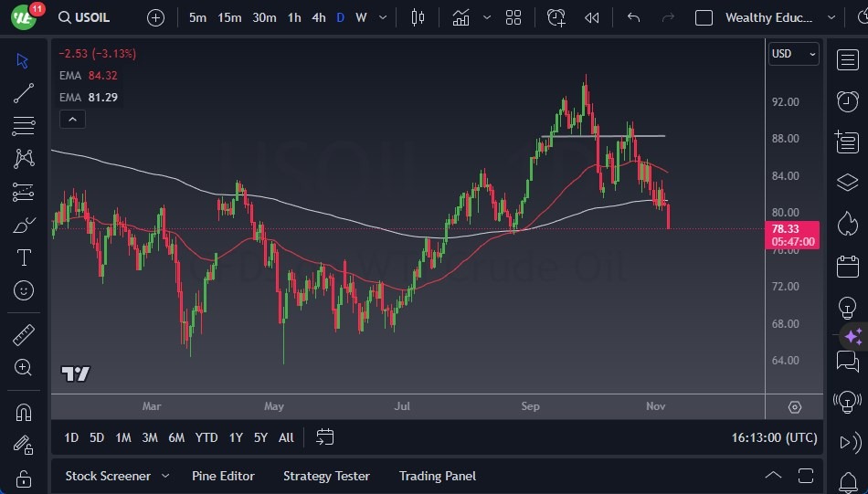The width and height of the screenshot is (868, 494).
Task: Expand the Stock Screener dropdown arrow
Action: [x=165, y=476]
